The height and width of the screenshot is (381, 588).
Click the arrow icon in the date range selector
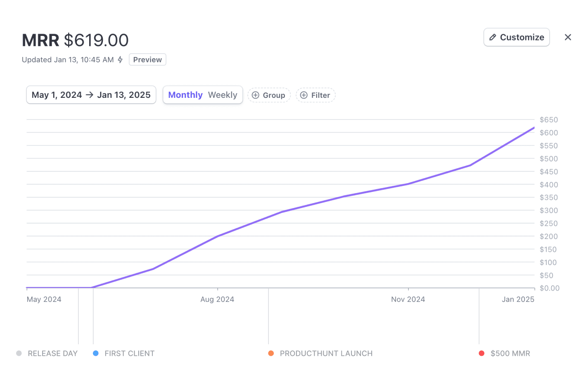click(x=89, y=95)
